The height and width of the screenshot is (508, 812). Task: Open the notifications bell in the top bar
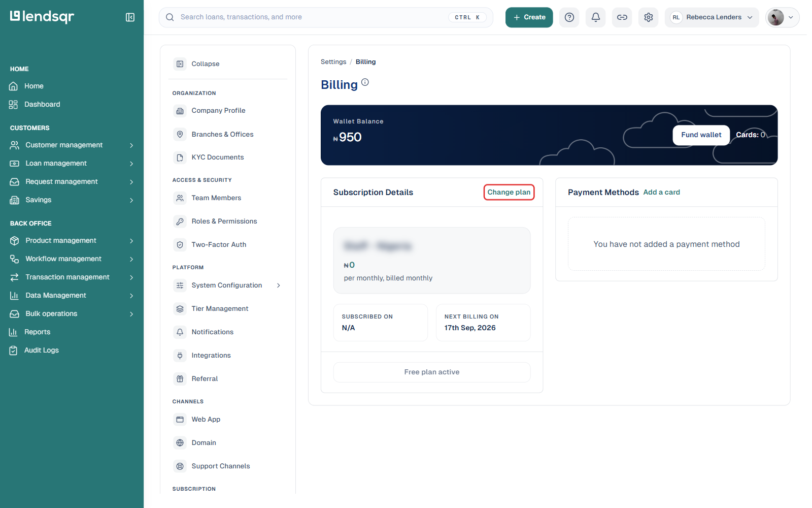click(x=596, y=17)
